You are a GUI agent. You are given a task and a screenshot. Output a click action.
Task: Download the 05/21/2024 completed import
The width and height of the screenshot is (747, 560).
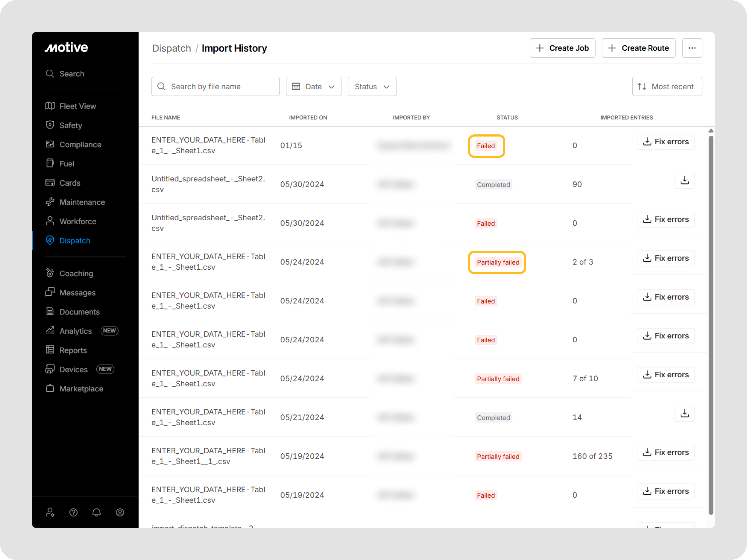coord(684,414)
